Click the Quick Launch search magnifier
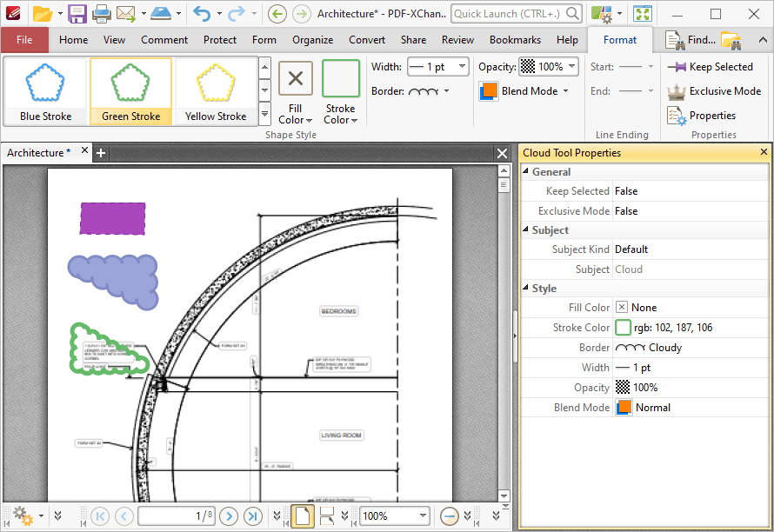Image resolution: width=774 pixels, height=532 pixels. pos(572,14)
